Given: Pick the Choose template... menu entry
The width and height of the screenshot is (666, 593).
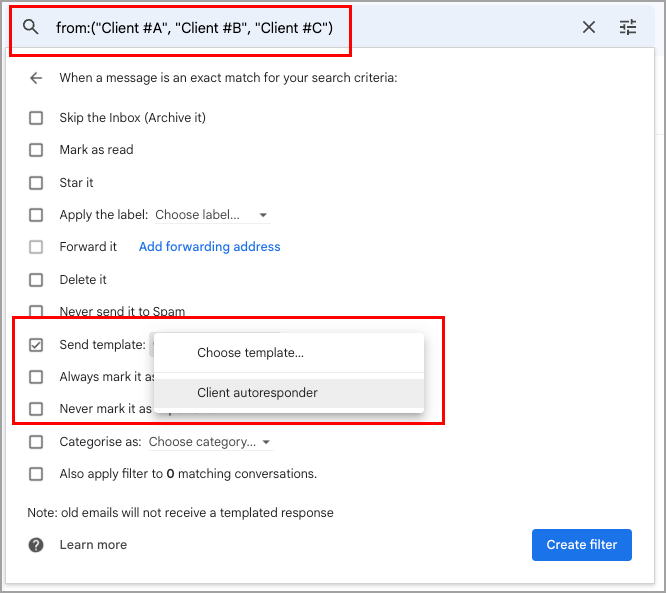Looking at the screenshot, I should pos(250,353).
